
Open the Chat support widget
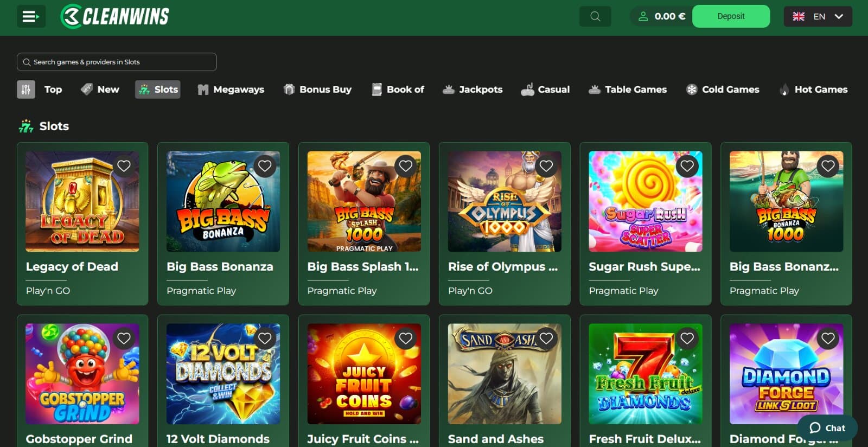(x=827, y=428)
